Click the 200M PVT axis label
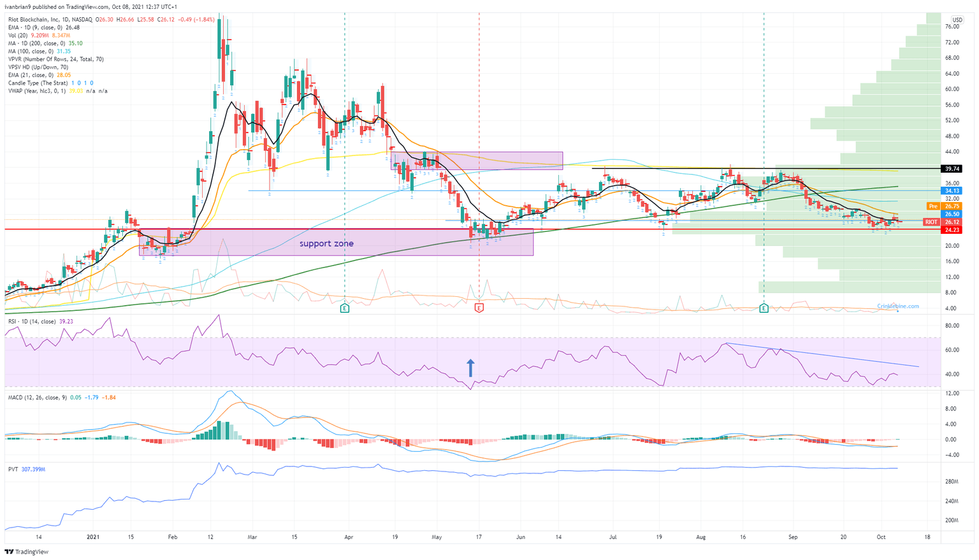 pyautogui.click(x=952, y=521)
